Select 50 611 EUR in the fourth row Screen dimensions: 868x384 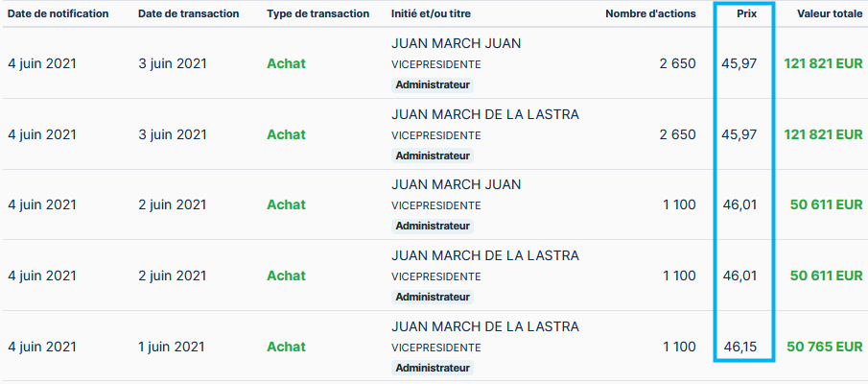point(826,276)
